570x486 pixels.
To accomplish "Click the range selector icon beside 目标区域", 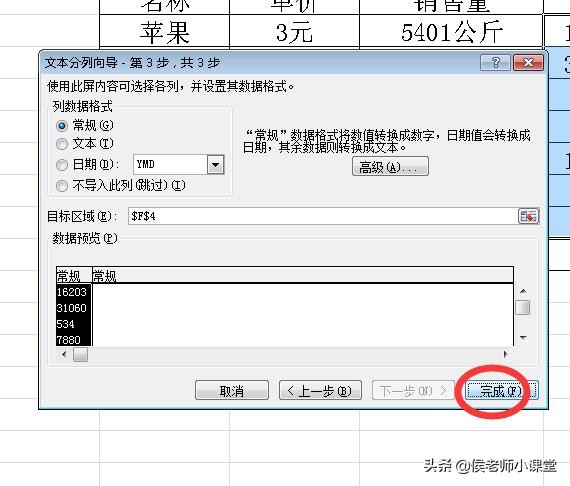I will pos(528,216).
